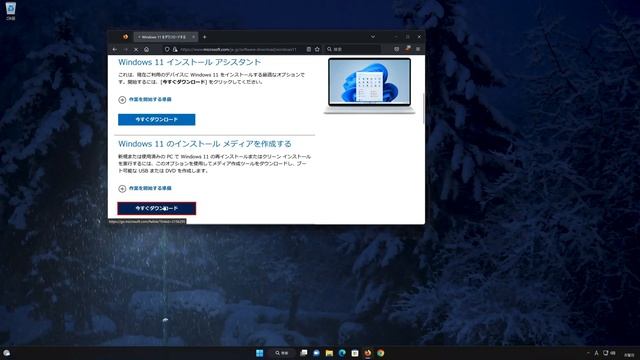Image resolution: width=640 pixels, height=360 pixels.
Task: Click the Windows 11 laptop image
Action: tap(370, 86)
